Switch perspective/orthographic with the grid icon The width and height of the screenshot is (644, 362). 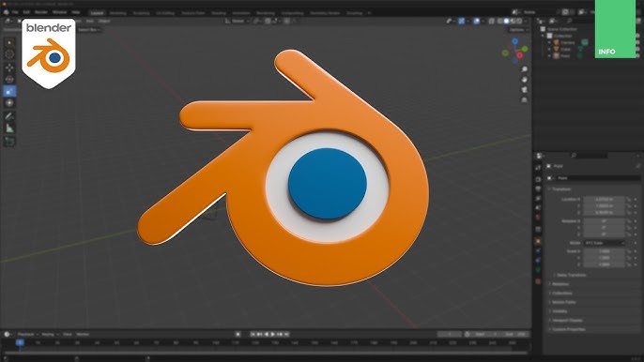pyautogui.click(x=525, y=99)
